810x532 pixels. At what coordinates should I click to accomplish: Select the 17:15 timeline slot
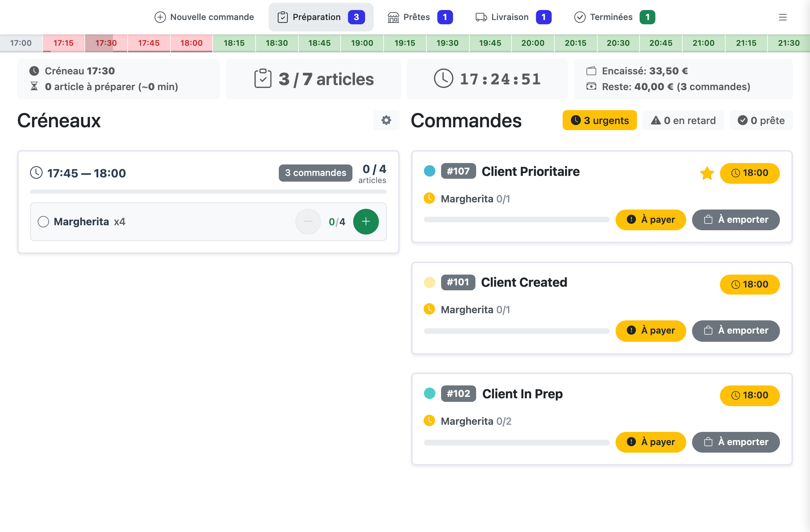64,43
